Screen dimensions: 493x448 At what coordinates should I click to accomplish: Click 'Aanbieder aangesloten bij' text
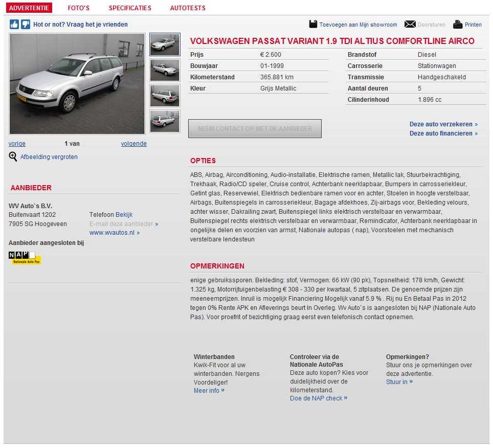[46, 243]
